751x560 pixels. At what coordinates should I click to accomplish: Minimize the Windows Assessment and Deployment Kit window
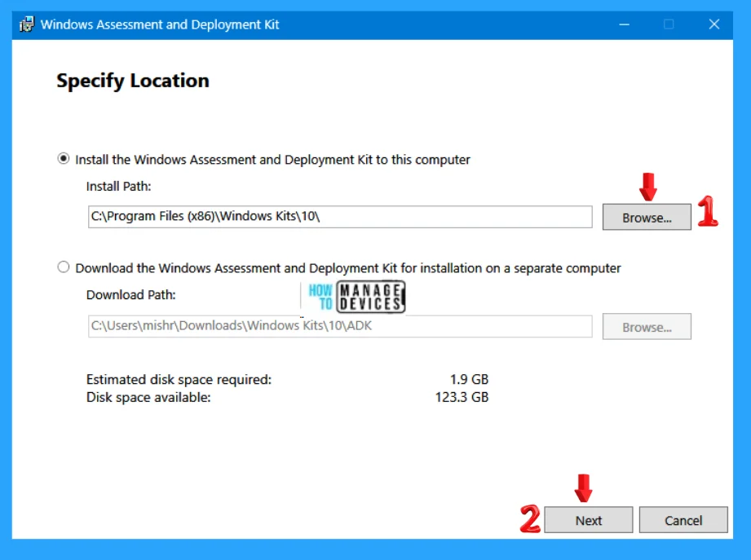[624, 24]
